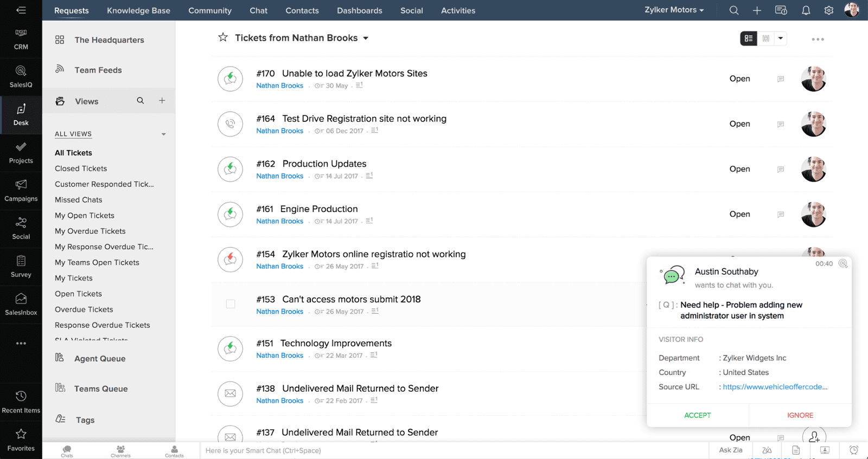Select the Missed Chats view
This screenshot has height=459, width=868.
78,200
